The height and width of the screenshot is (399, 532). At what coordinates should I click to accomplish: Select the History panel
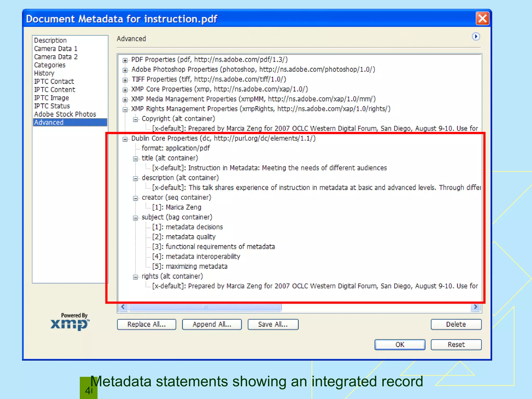click(44, 73)
